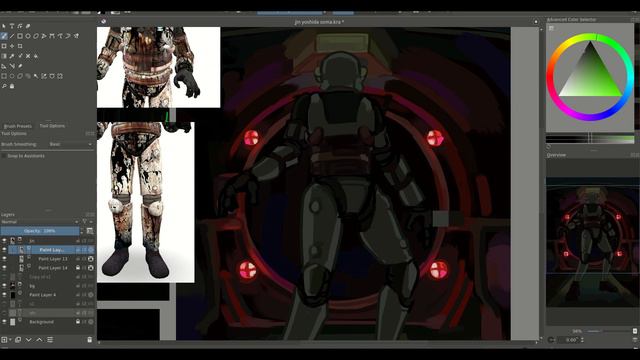Duplicate the current layer
Viewport: 640px width, 360px height.
point(18,340)
